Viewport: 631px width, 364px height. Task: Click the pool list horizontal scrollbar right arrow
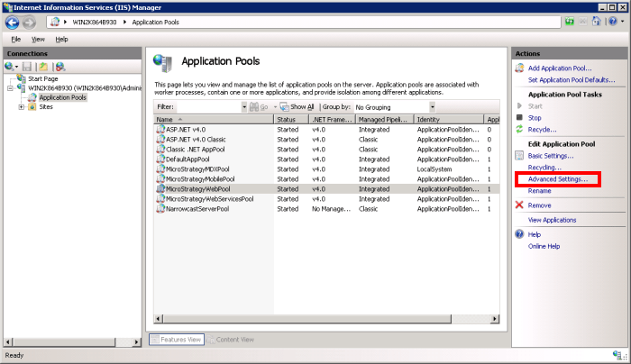tap(495, 319)
